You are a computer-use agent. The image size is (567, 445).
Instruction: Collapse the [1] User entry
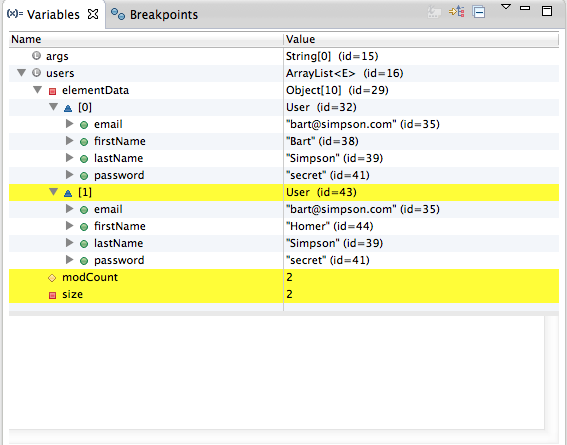coord(54,192)
